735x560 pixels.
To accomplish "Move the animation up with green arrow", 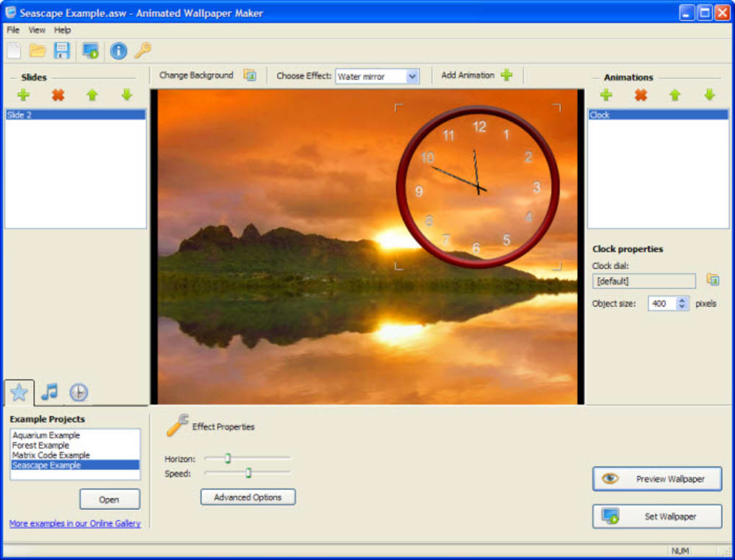I will [x=674, y=95].
